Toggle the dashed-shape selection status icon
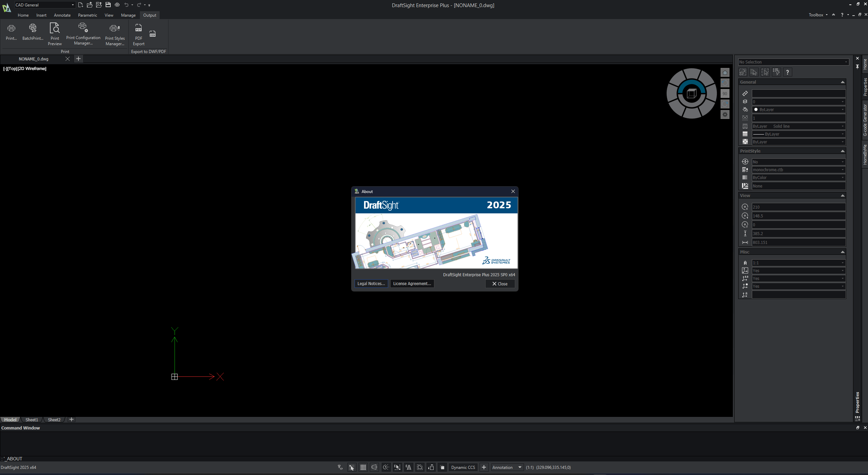The image size is (868, 475). 420,467
